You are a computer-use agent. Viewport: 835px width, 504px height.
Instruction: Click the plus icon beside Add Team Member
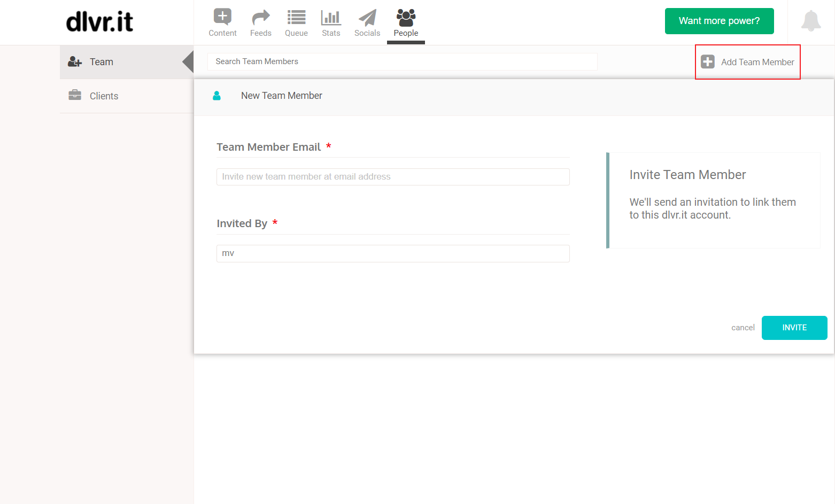pyautogui.click(x=708, y=62)
